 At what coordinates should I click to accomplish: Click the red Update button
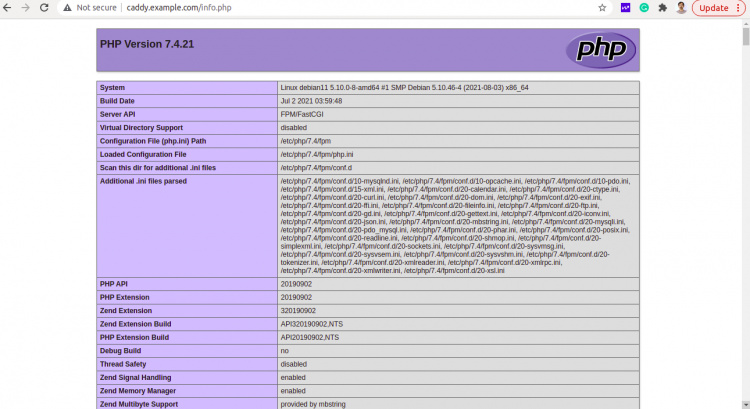[713, 7]
